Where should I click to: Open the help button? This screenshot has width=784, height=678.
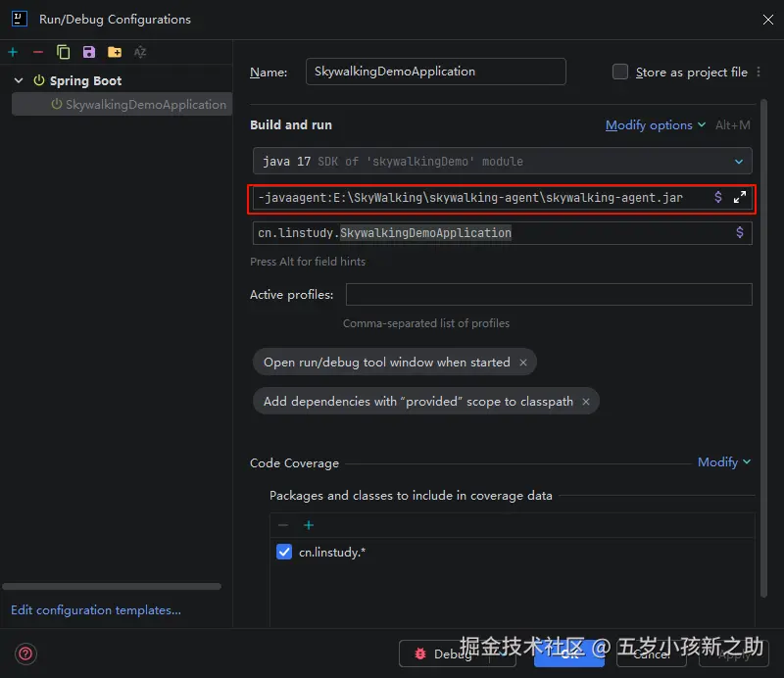pyautogui.click(x=25, y=654)
